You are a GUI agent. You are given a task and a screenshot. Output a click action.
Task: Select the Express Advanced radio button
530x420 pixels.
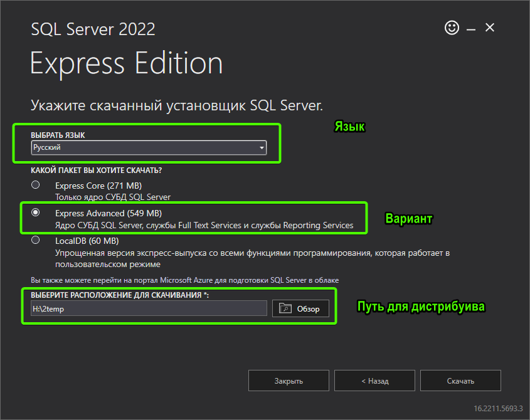[36, 213]
